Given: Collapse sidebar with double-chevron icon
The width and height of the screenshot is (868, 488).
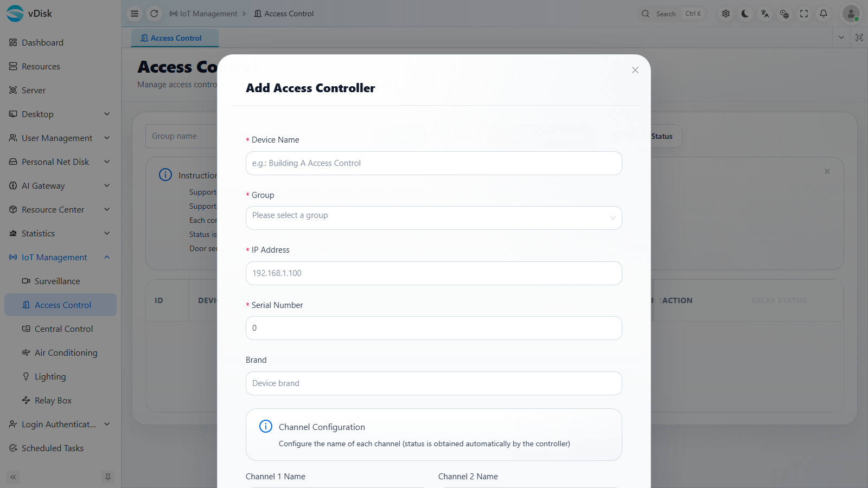Looking at the screenshot, I should click(13, 477).
